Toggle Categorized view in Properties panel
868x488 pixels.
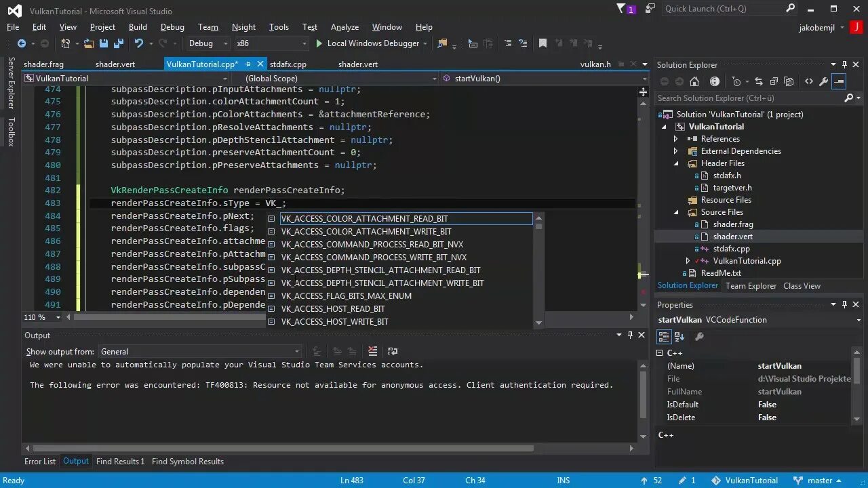664,337
